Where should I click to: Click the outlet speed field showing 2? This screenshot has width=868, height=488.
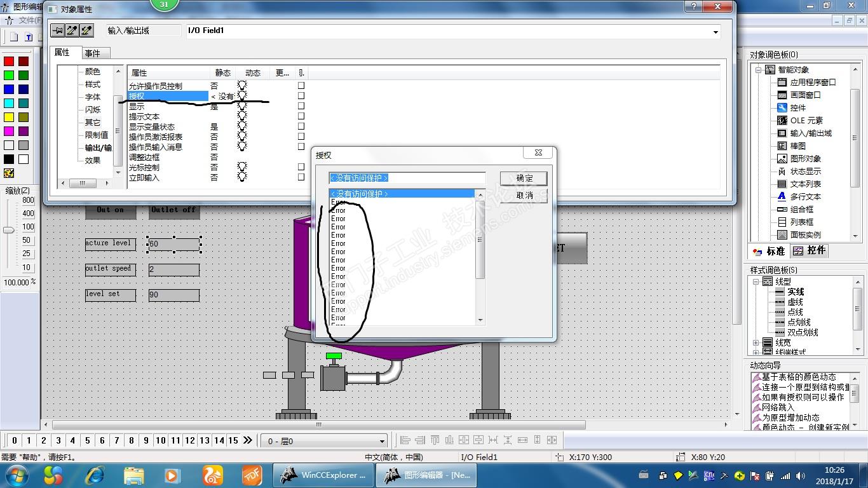pyautogui.click(x=174, y=269)
